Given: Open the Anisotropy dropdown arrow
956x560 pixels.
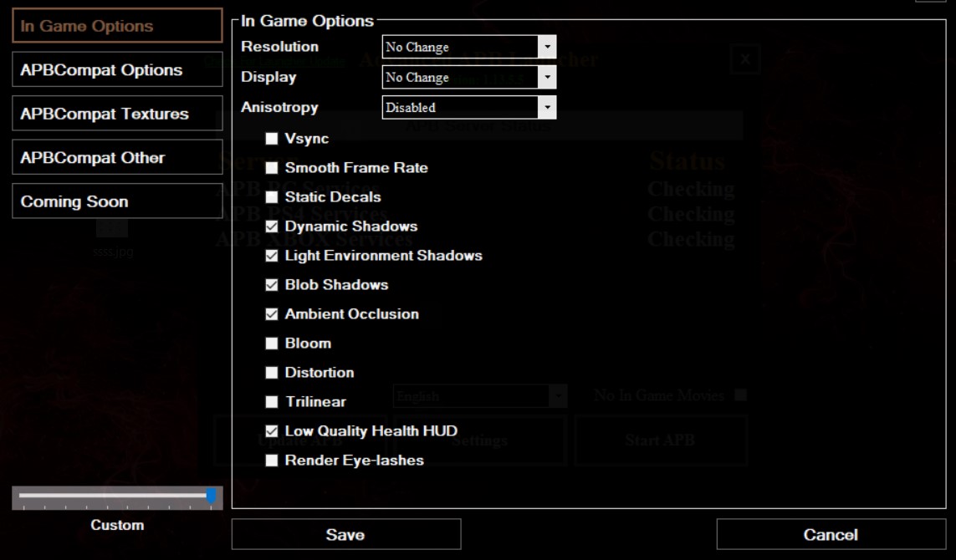Looking at the screenshot, I should tap(547, 108).
